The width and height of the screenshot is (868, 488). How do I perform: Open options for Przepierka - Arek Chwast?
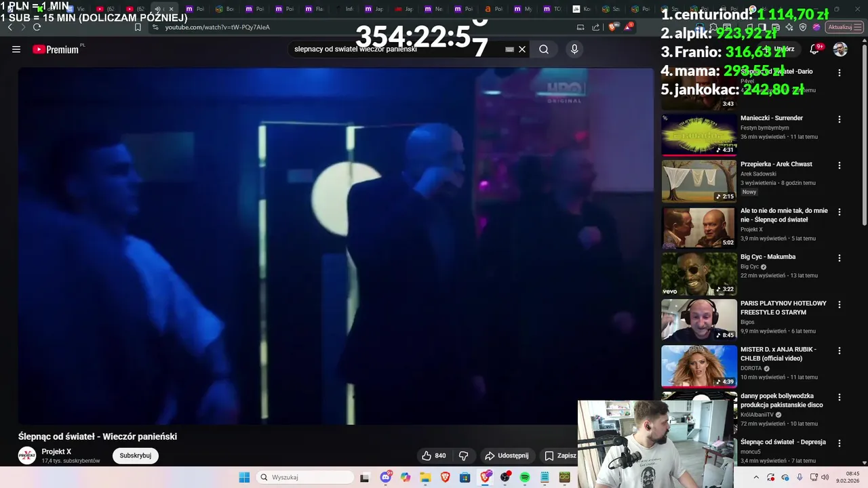[x=840, y=165]
